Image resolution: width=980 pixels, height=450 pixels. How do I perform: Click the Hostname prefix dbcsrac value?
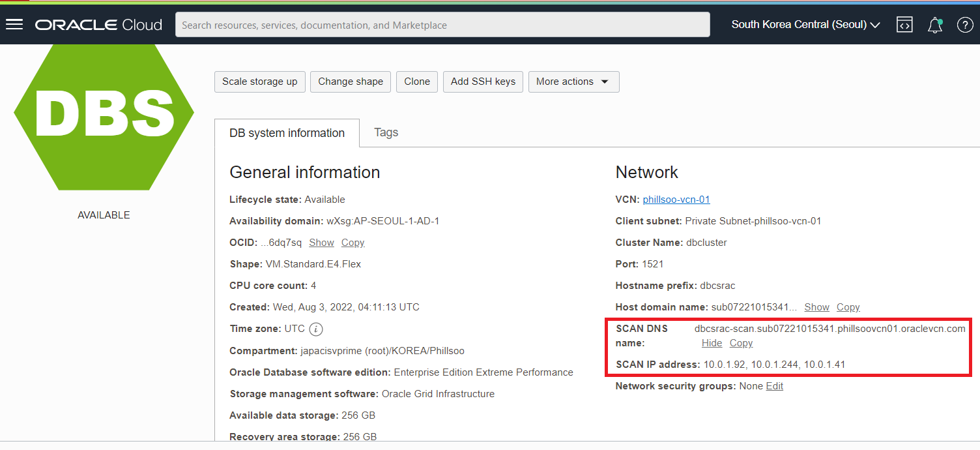tap(717, 286)
